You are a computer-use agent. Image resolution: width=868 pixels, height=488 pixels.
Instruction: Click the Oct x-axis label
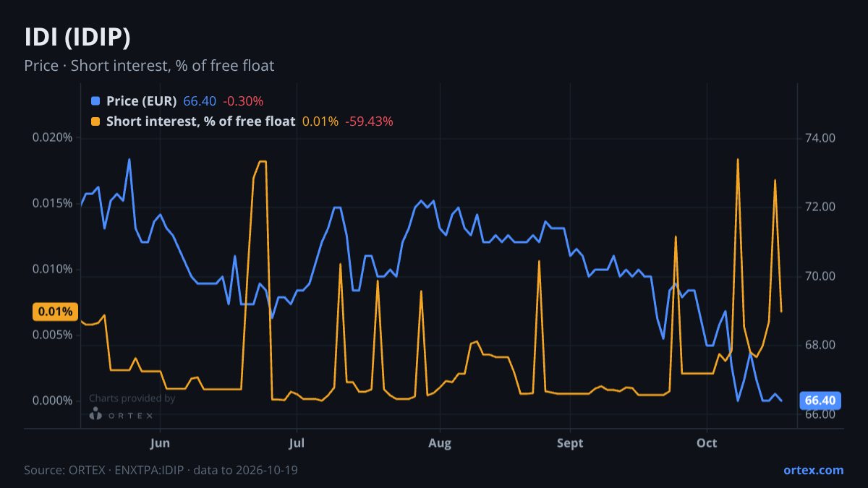[707, 443]
